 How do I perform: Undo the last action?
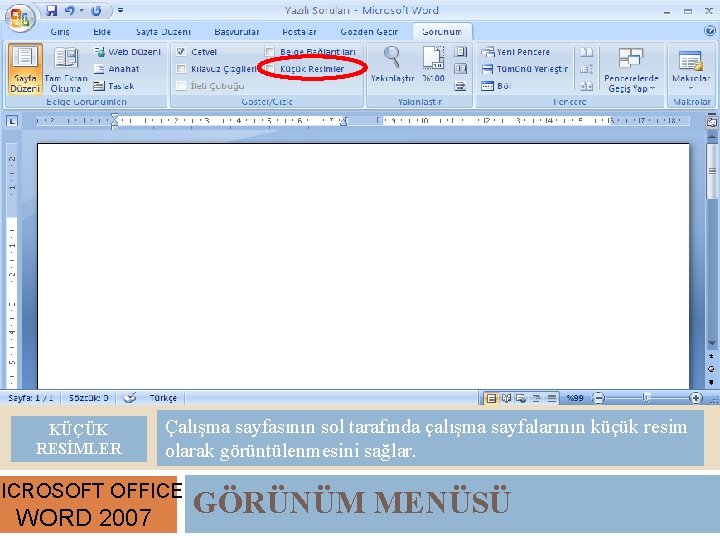coord(69,10)
